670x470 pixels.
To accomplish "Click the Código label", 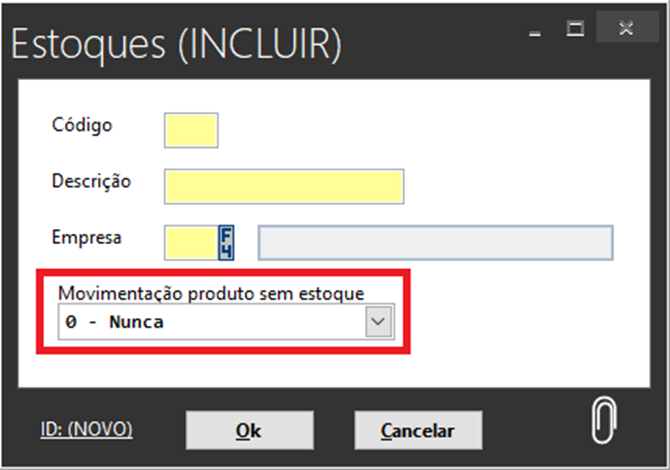I will click(82, 125).
